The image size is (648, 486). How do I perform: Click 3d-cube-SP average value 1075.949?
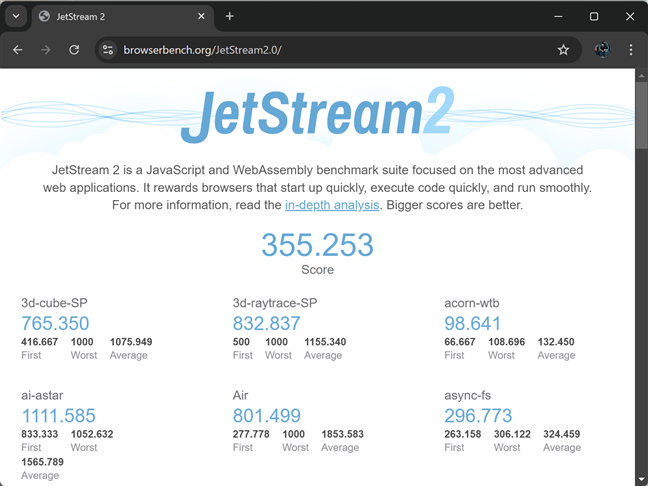point(131,342)
